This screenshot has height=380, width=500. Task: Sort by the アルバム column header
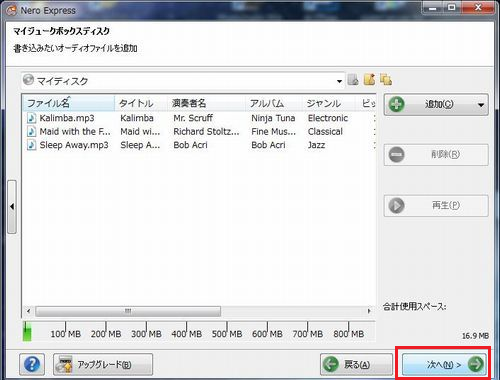click(x=274, y=103)
